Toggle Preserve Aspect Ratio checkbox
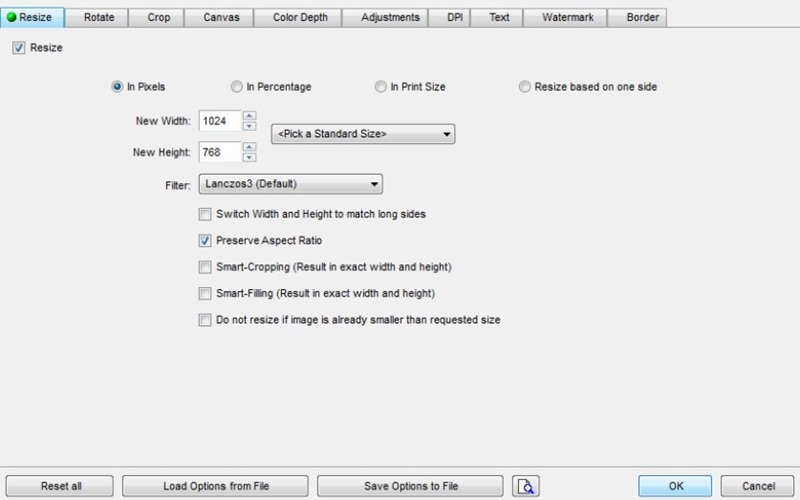 pos(205,241)
